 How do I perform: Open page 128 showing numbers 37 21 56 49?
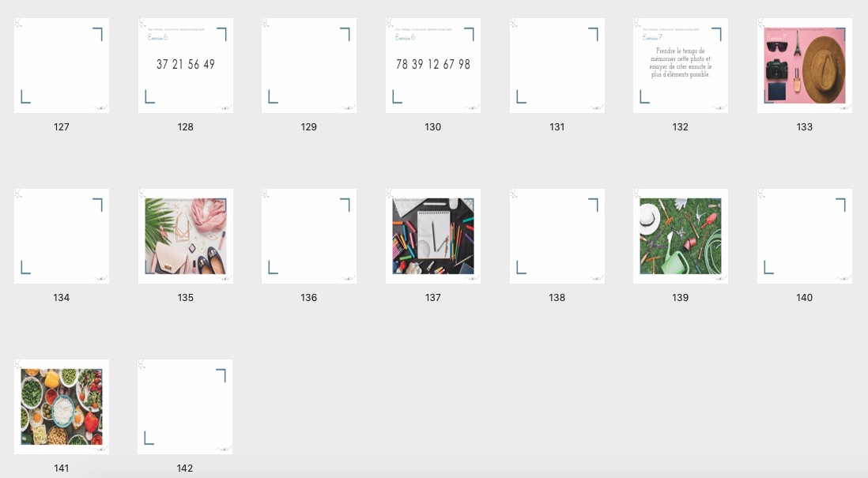186,66
